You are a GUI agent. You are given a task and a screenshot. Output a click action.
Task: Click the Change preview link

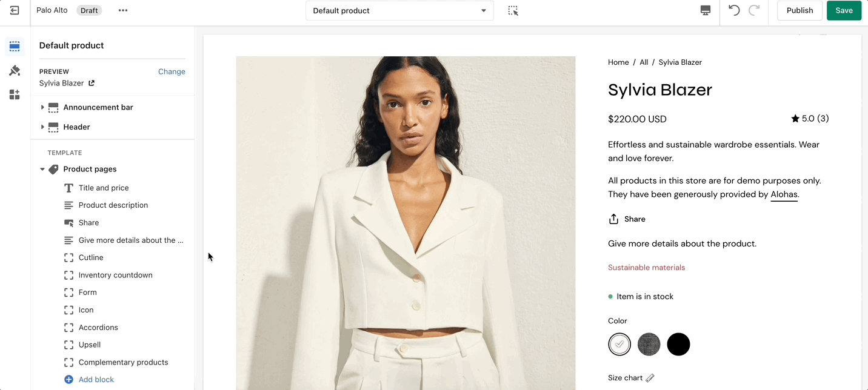click(x=172, y=71)
